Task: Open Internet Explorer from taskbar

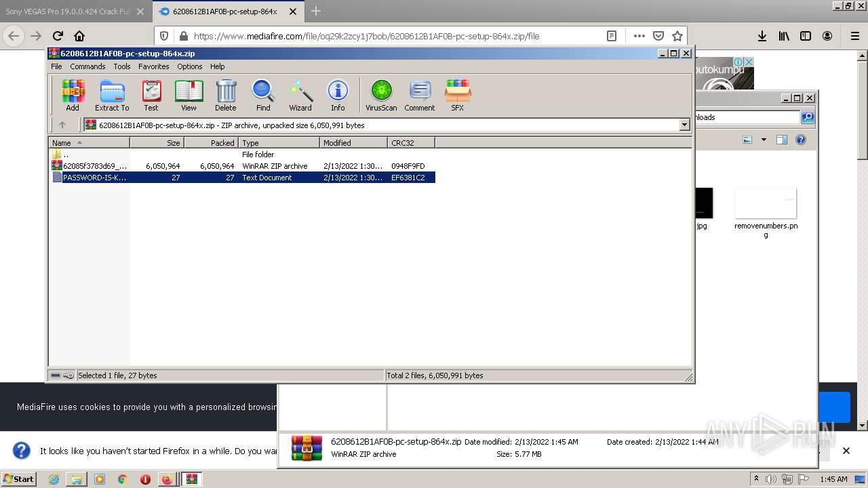Action: tap(54, 479)
